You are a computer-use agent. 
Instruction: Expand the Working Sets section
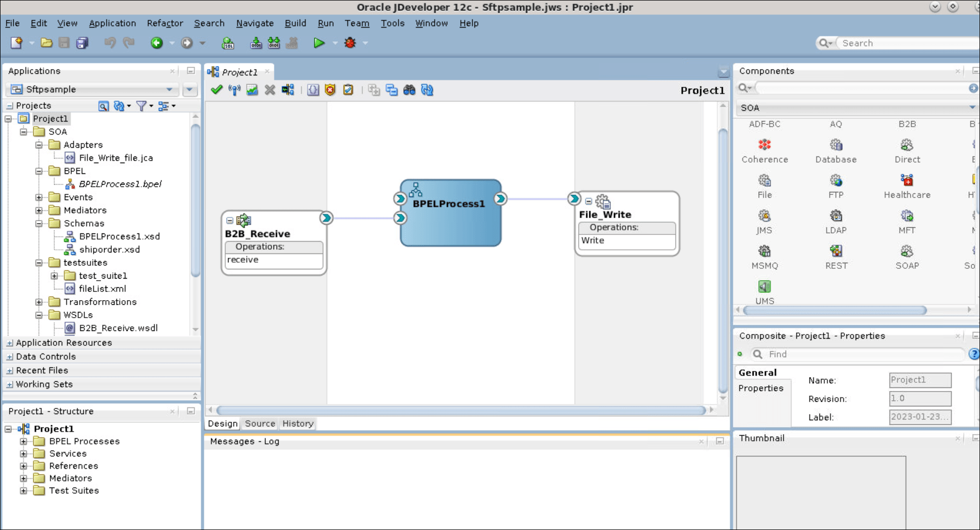10,384
